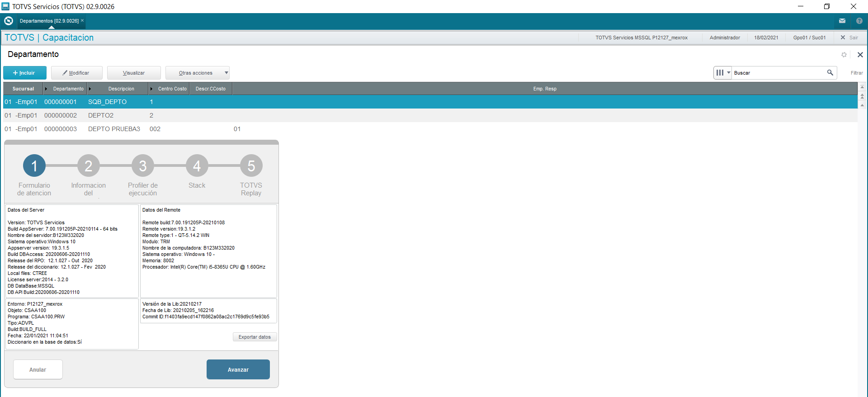The height and width of the screenshot is (397, 868).
Task: Click the Descr.CCosto column header
Action: (211, 89)
